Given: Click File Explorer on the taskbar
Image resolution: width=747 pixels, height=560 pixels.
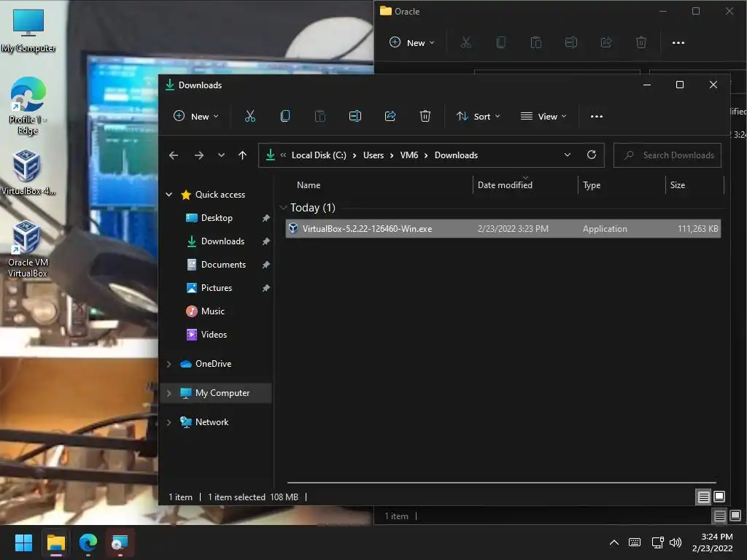Looking at the screenshot, I should coord(55,542).
